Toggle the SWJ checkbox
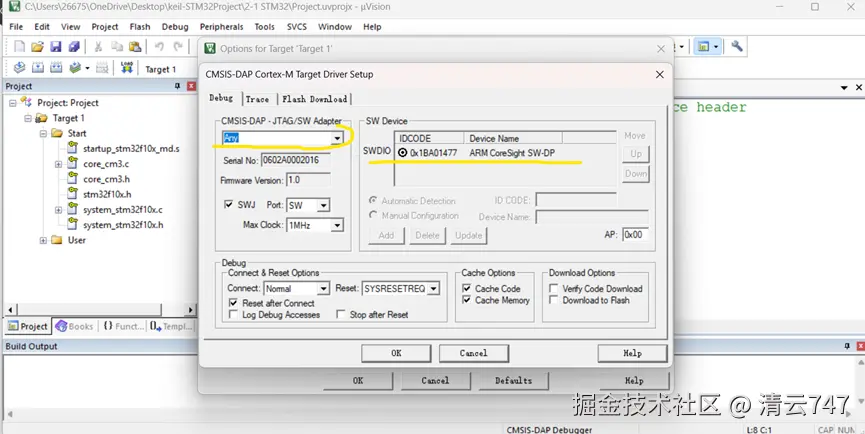Viewport: 865px width, 434px height. (x=228, y=205)
